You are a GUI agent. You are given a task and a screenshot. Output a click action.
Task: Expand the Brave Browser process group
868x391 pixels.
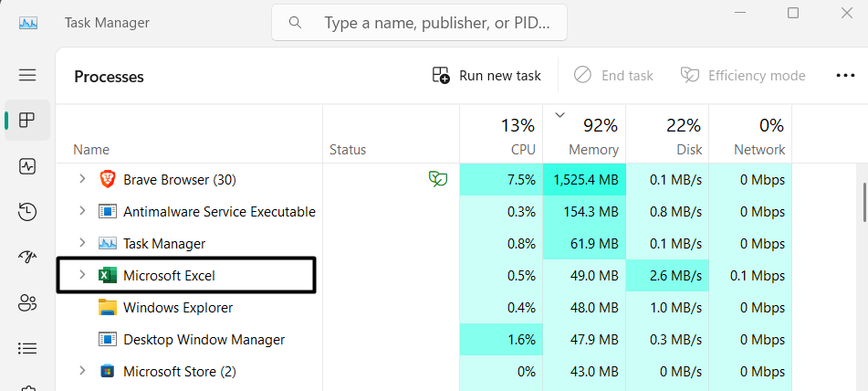pos(82,179)
